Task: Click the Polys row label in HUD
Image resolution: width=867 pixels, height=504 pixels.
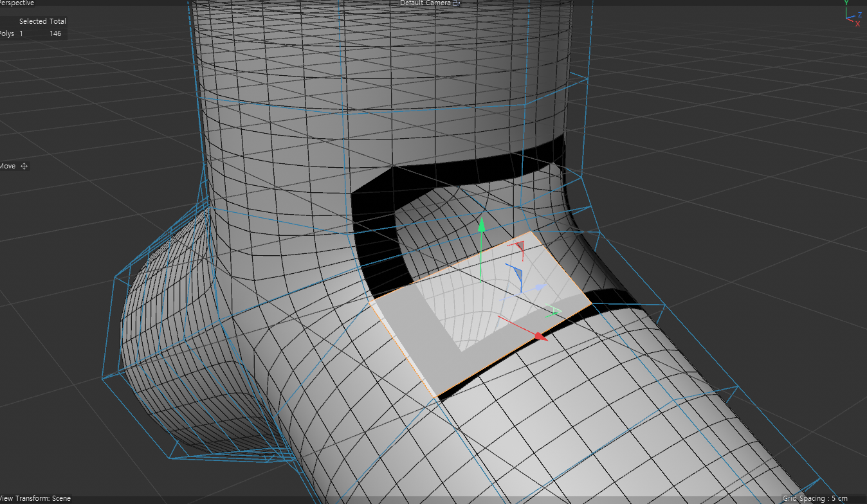Action: point(7,33)
